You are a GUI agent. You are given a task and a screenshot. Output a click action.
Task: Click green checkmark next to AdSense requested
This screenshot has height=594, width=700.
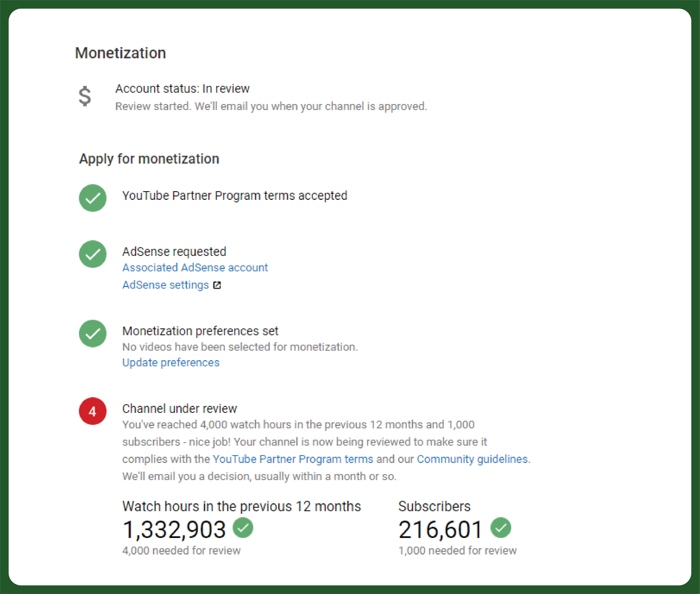coord(93,254)
